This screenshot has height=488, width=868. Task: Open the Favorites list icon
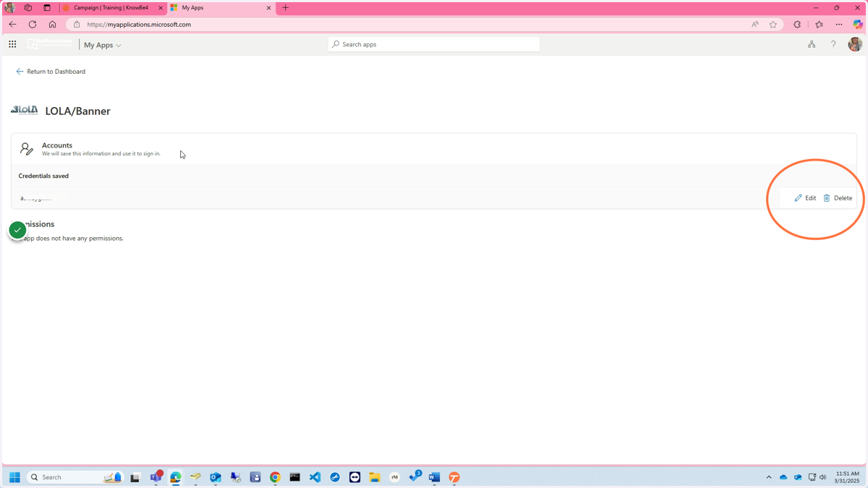[x=819, y=25]
